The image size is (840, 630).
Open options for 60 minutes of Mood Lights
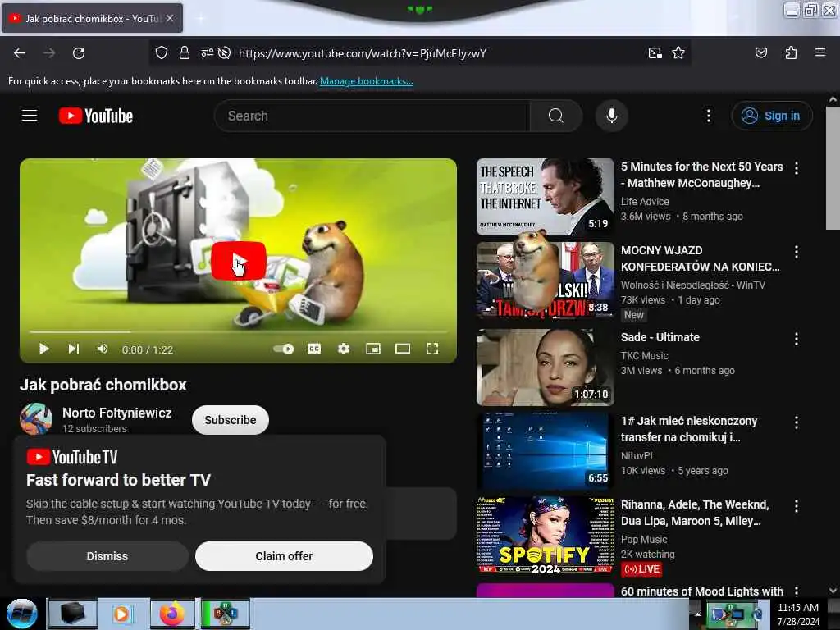coord(797,591)
